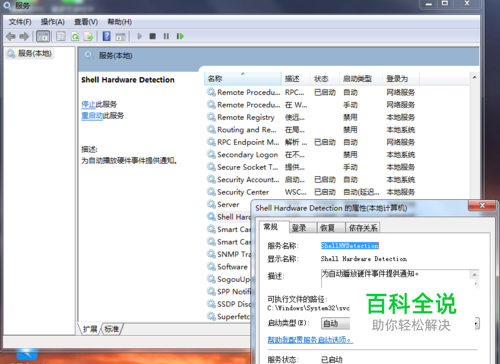This screenshot has height=364, width=500.
Task: Click the Stop Service square icon
Action: tap(153, 36)
